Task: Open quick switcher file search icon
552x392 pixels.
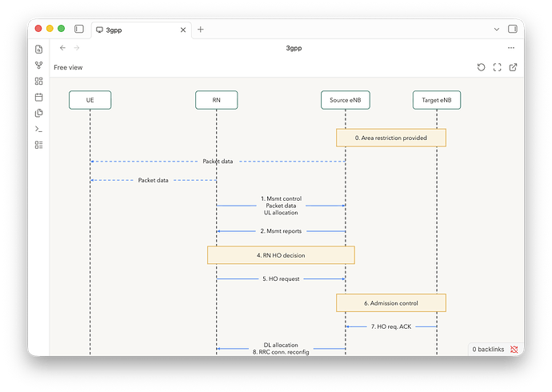Action: [39, 50]
